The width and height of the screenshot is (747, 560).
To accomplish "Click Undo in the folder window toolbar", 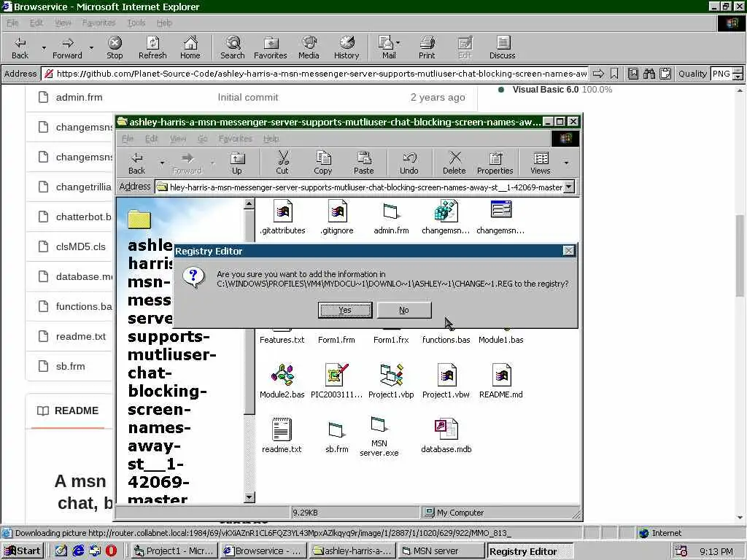I will (x=409, y=163).
